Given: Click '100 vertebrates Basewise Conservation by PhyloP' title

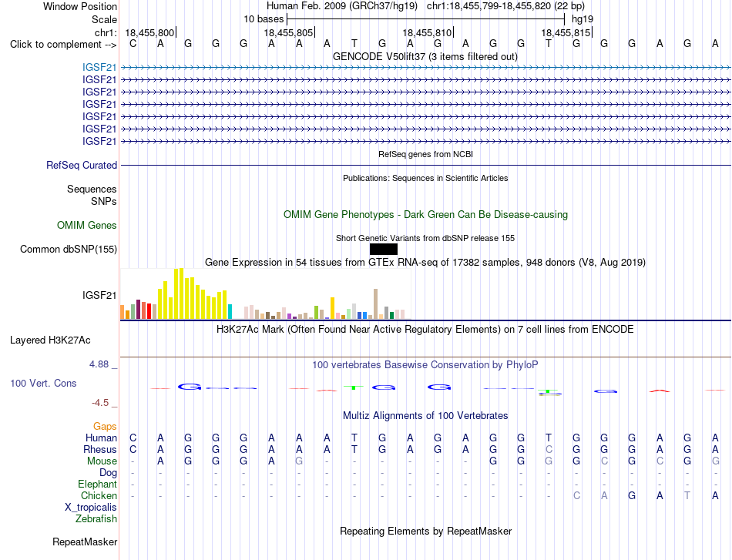Looking at the screenshot, I should 425,365.
